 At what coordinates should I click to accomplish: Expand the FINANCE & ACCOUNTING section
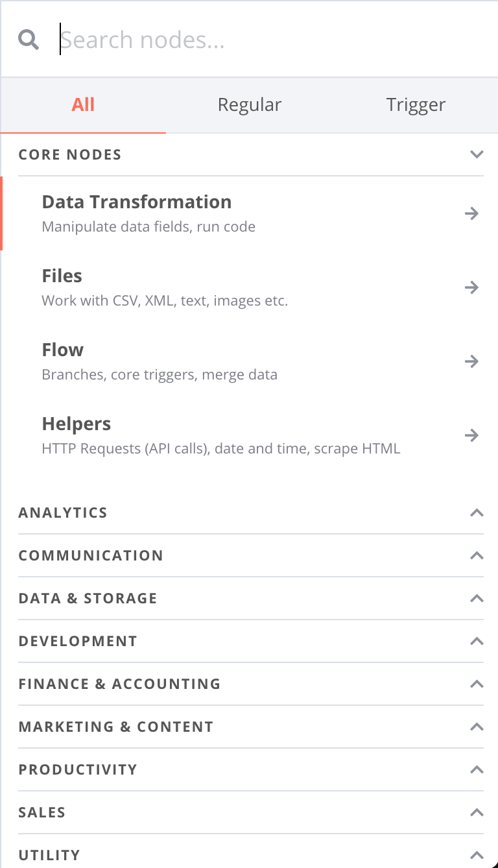coord(477,684)
